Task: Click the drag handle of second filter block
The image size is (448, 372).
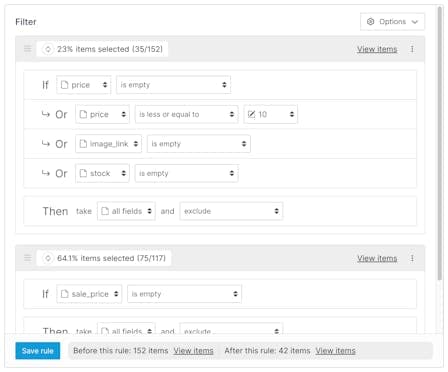Action: click(x=28, y=258)
